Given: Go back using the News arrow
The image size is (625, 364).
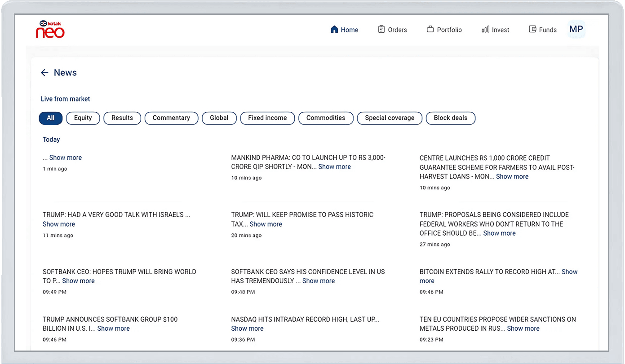Looking at the screenshot, I should click(x=44, y=73).
